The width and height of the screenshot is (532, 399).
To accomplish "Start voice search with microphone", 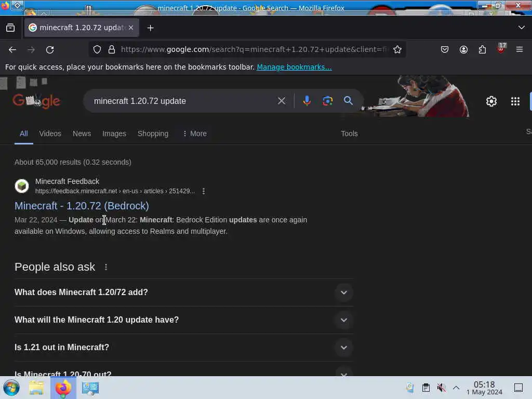I will pyautogui.click(x=307, y=101).
